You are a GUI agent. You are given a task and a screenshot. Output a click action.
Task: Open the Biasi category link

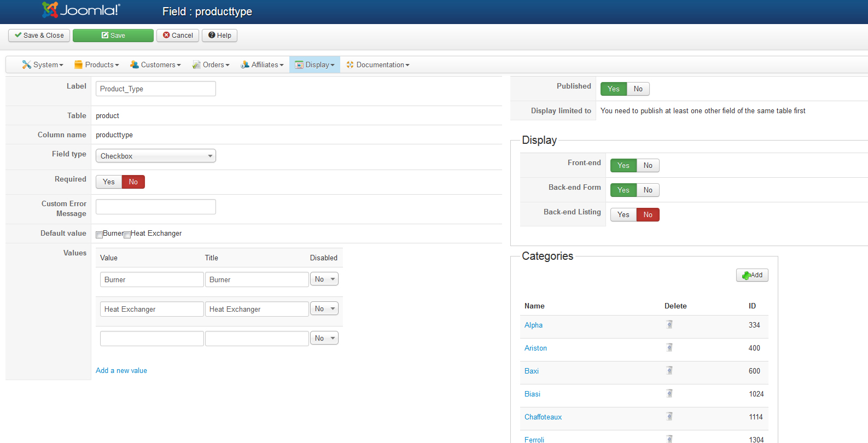(532, 394)
